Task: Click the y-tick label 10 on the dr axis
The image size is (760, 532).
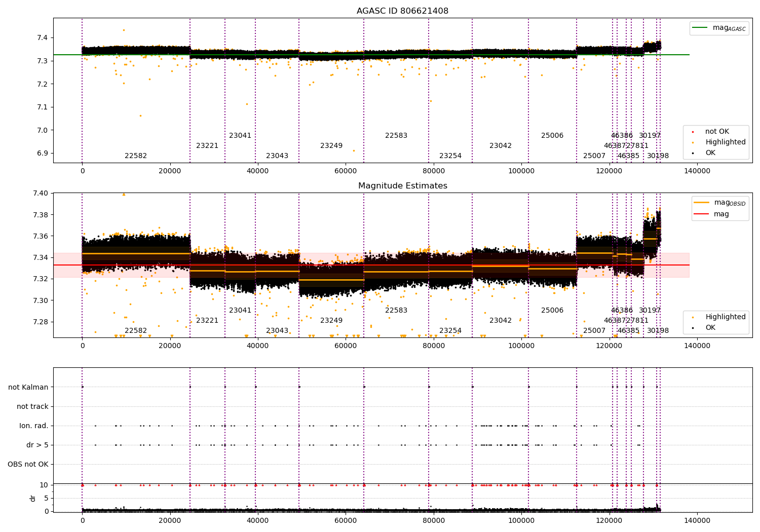Action: 45,485
